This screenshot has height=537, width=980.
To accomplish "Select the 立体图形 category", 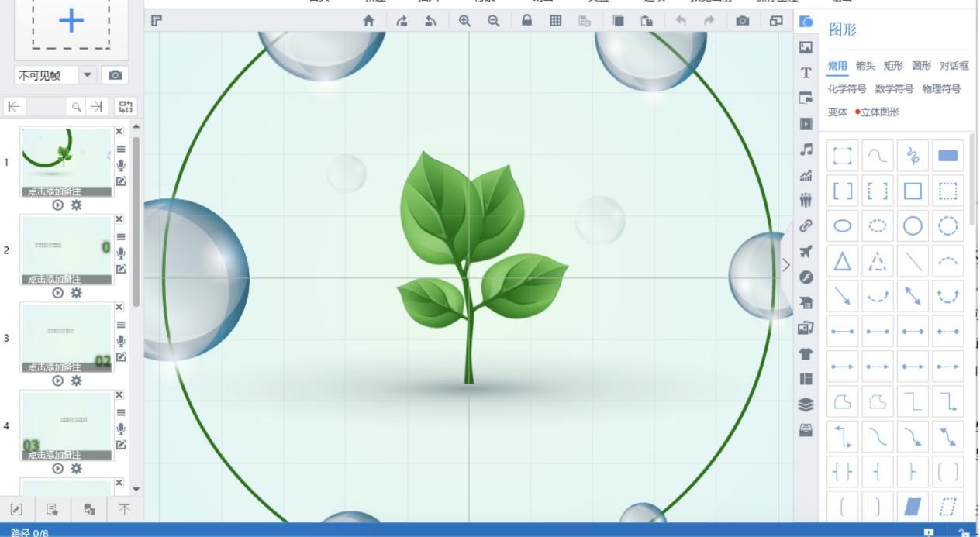I will (x=880, y=112).
